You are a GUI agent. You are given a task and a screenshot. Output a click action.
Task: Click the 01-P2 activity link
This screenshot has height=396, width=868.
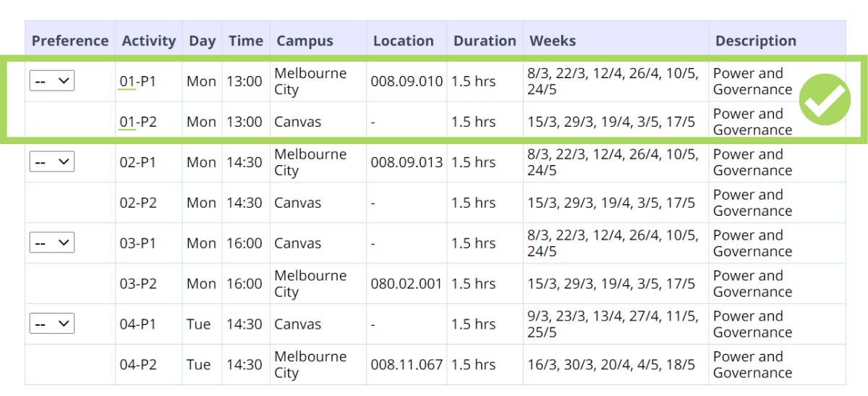pos(137,122)
